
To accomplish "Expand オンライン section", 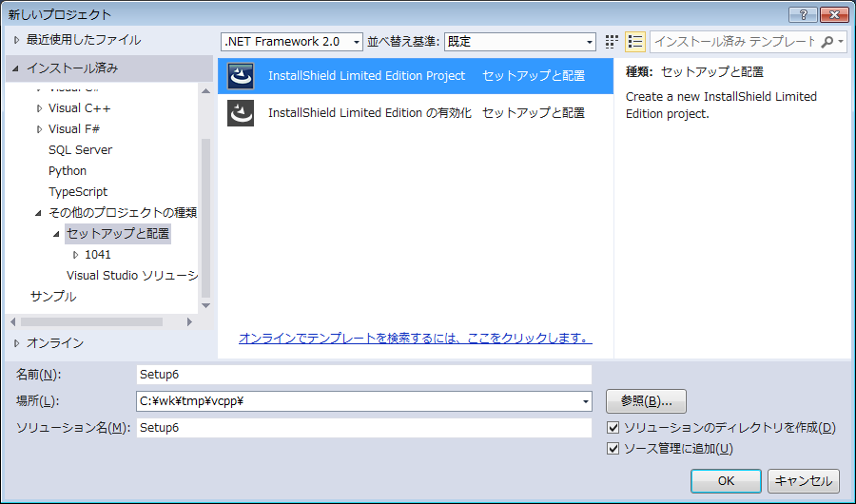I will tap(16, 343).
